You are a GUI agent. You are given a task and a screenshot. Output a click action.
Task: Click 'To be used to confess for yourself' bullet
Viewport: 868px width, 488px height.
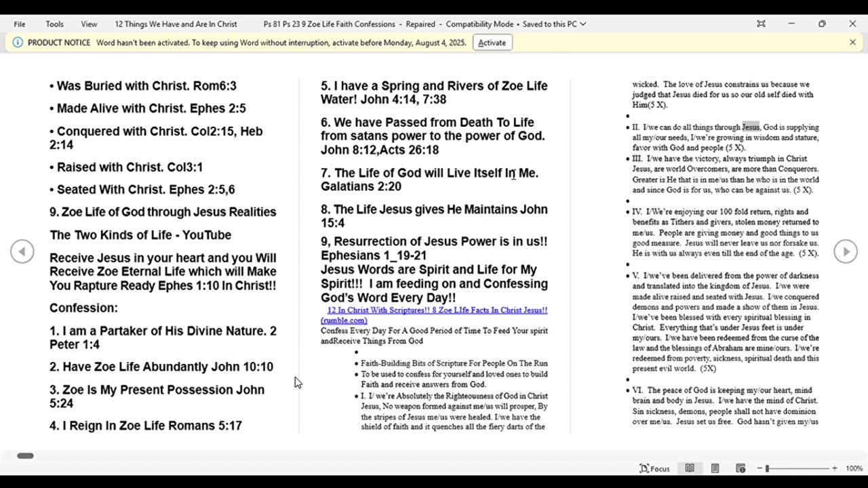[x=454, y=379]
